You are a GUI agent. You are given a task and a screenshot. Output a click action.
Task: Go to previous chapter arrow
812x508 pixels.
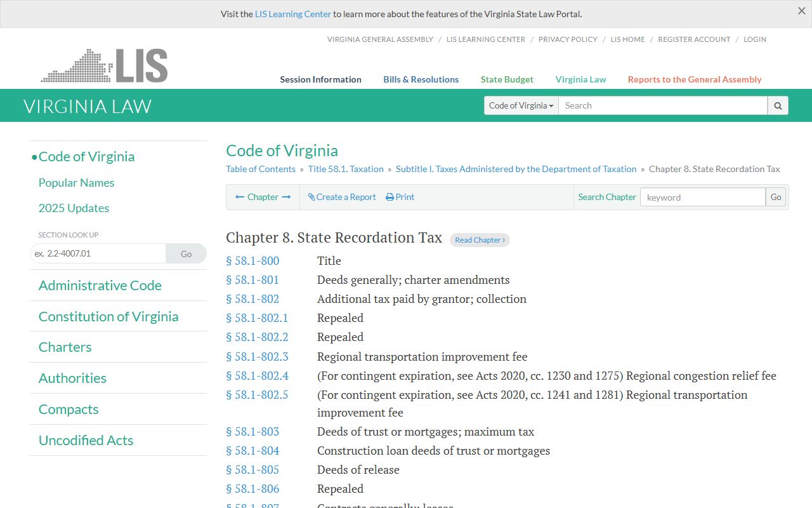pyautogui.click(x=240, y=197)
